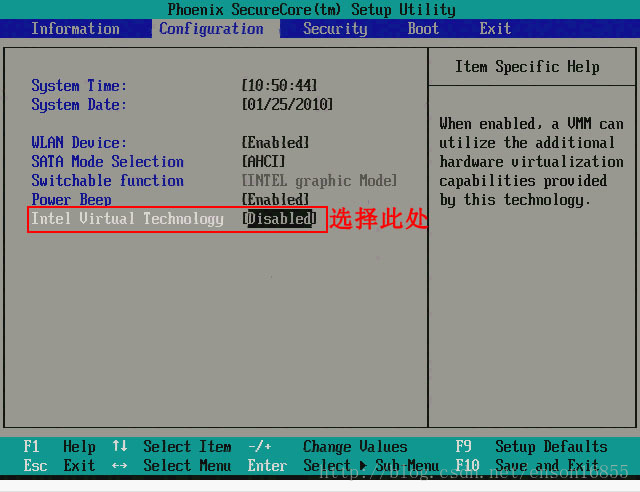Click the F1 Help key hint
The image size is (640, 492).
click(59, 446)
